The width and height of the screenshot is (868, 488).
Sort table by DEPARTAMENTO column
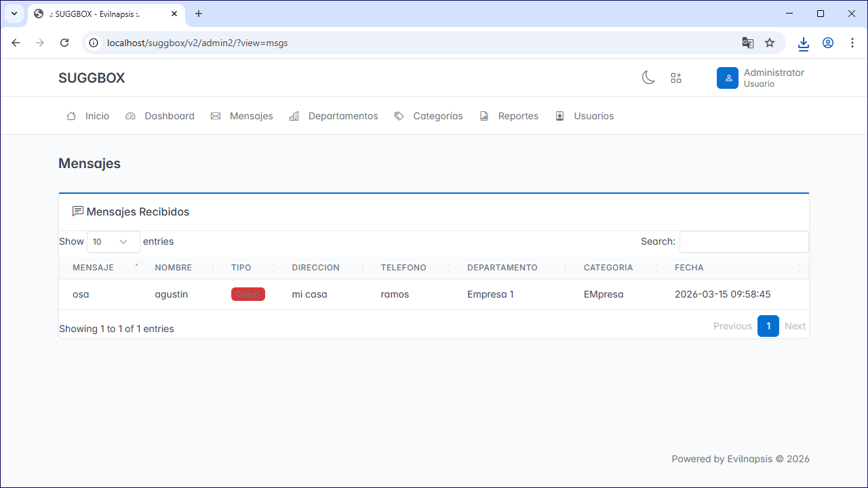pos(512,268)
